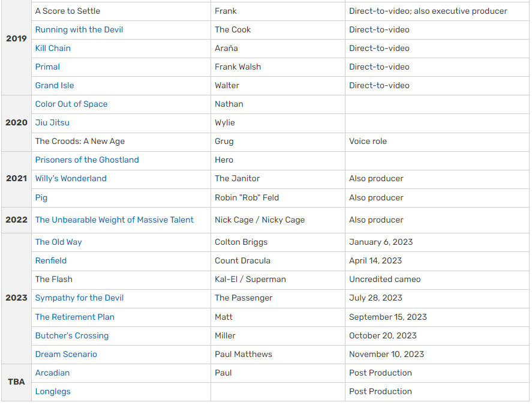Click the 2022 year cell
Image resolution: width=532 pixels, height=405 pixels.
point(16,220)
